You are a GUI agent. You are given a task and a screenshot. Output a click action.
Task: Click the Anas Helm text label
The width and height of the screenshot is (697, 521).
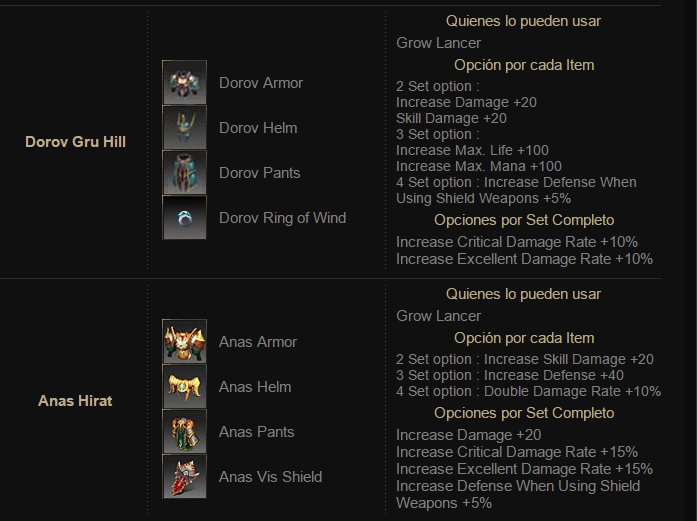tap(255, 387)
